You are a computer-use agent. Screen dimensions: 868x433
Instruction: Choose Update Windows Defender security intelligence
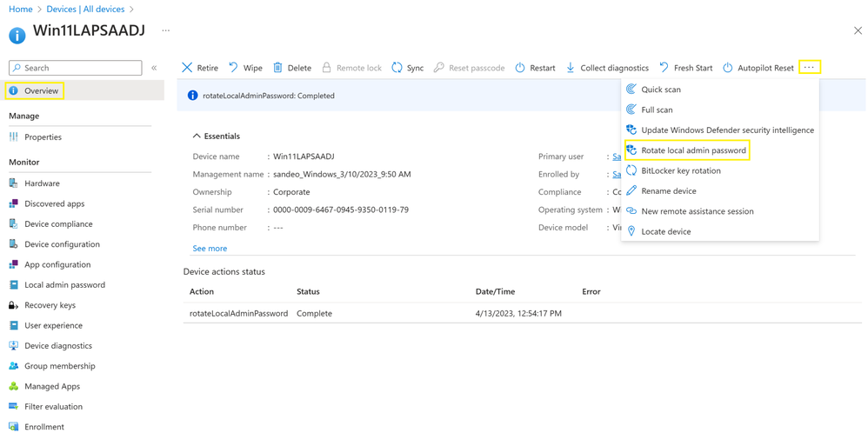pyautogui.click(x=719, y=130)
